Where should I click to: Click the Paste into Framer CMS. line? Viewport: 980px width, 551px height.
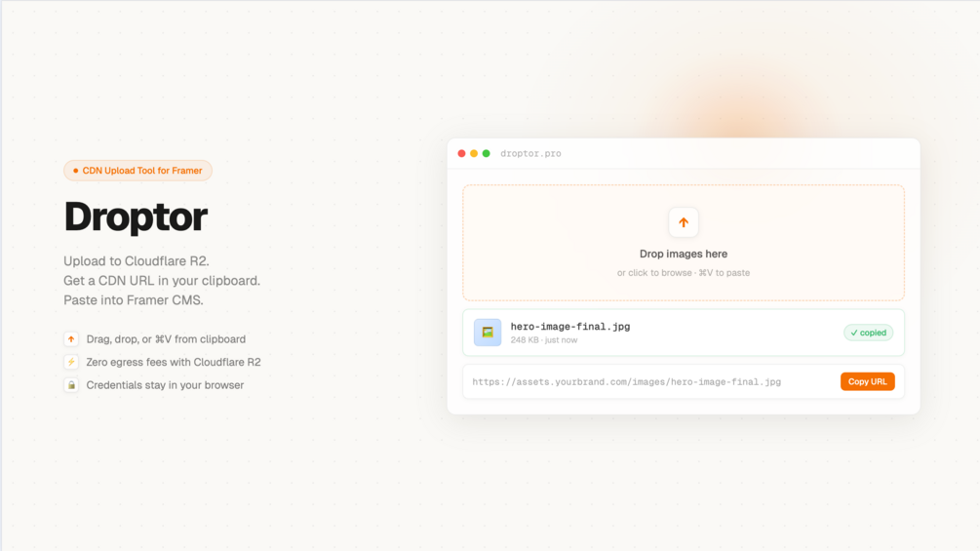(134, 299)
